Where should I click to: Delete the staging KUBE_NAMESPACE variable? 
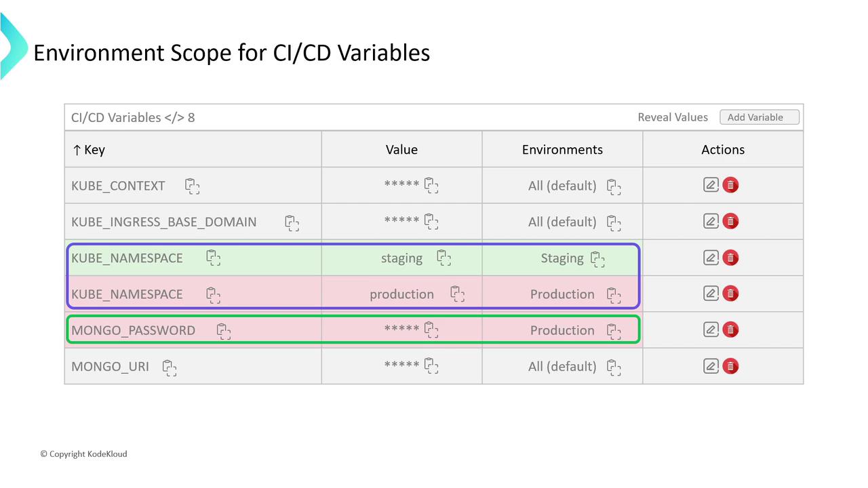click(x=730, y=258)
